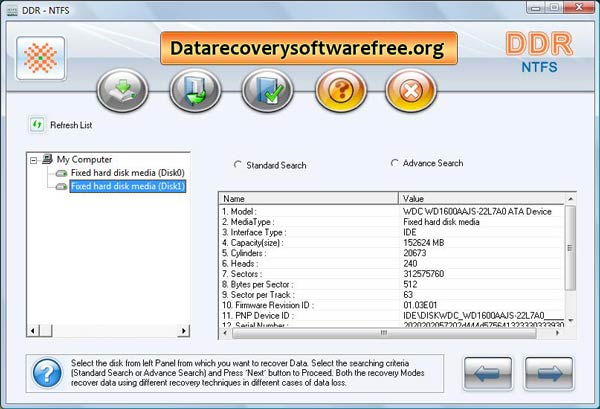The image size is (600, 409).
Task: Click the '5. Cylinders :' row name
Action: tap(244, 253)
